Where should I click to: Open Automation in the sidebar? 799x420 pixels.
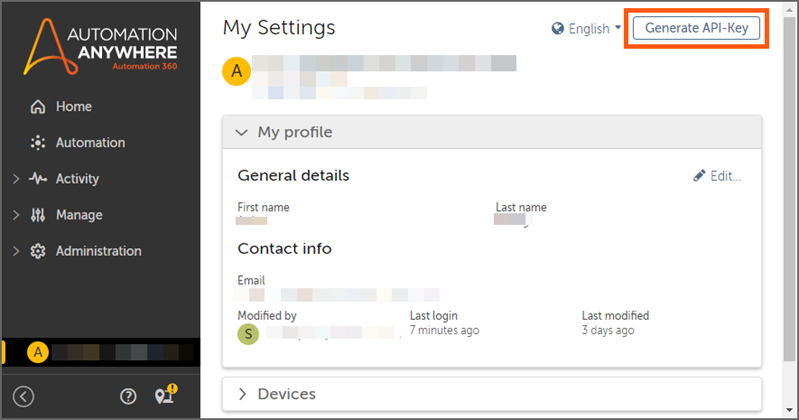(90, 143)
